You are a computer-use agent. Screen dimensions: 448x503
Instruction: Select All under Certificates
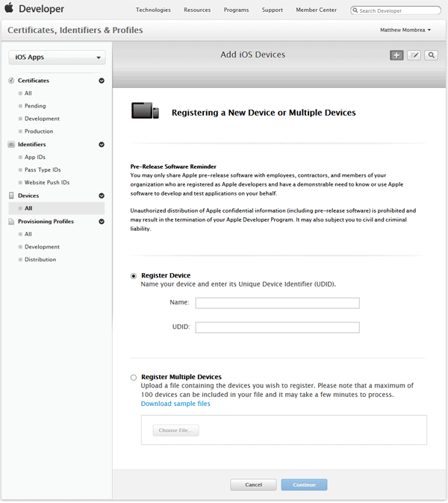click(x=28, y=93)
